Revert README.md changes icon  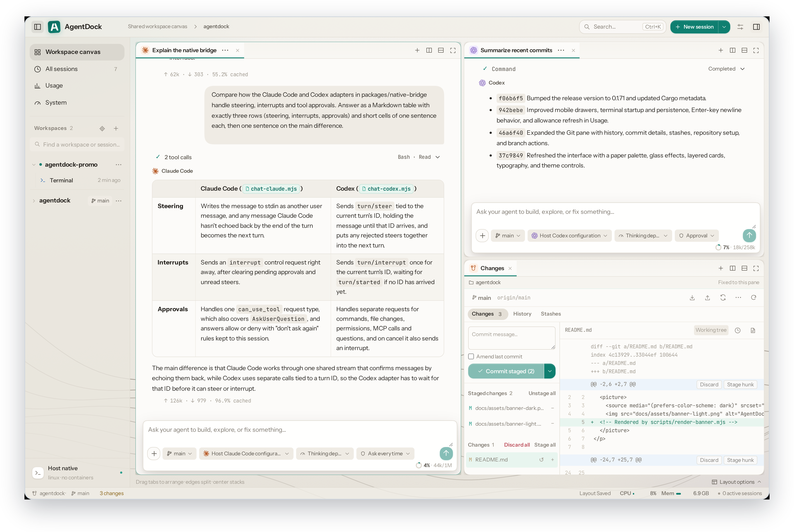[x=541, y=459]
